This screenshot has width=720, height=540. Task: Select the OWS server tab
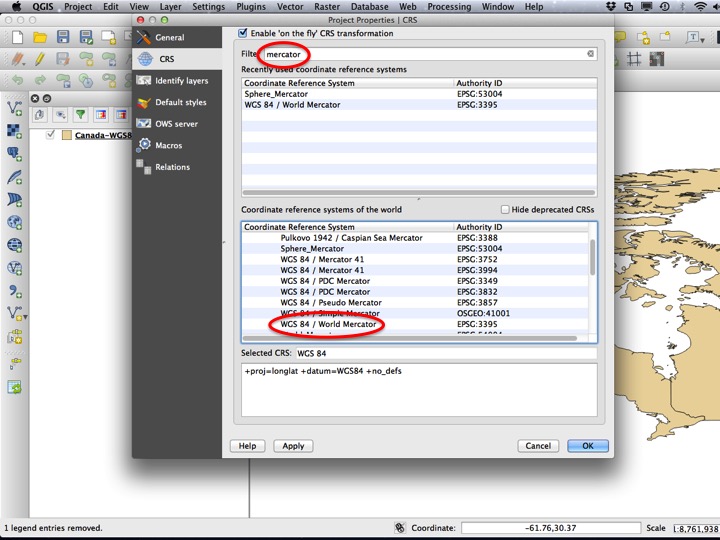177,124
